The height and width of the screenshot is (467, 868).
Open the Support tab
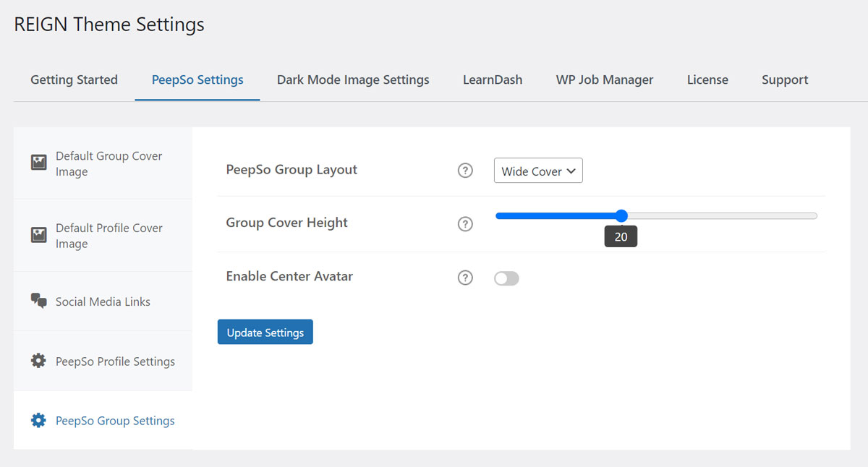click(785, 80)
